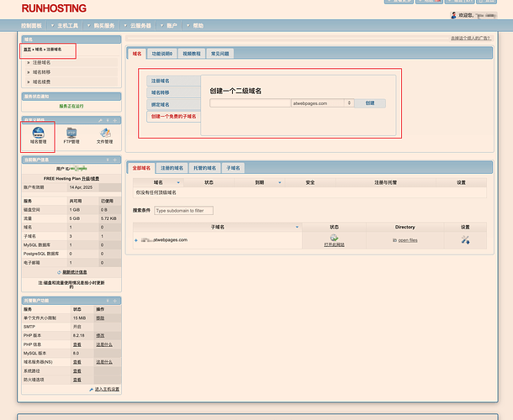Open 控制面板 in the navigation bar

[x=31, y=25]
